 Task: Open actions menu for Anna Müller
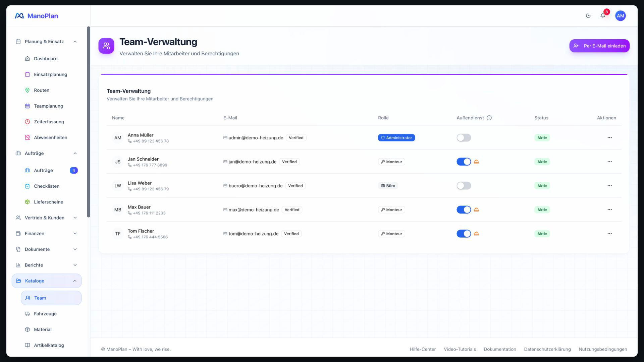tap(609, 138)
